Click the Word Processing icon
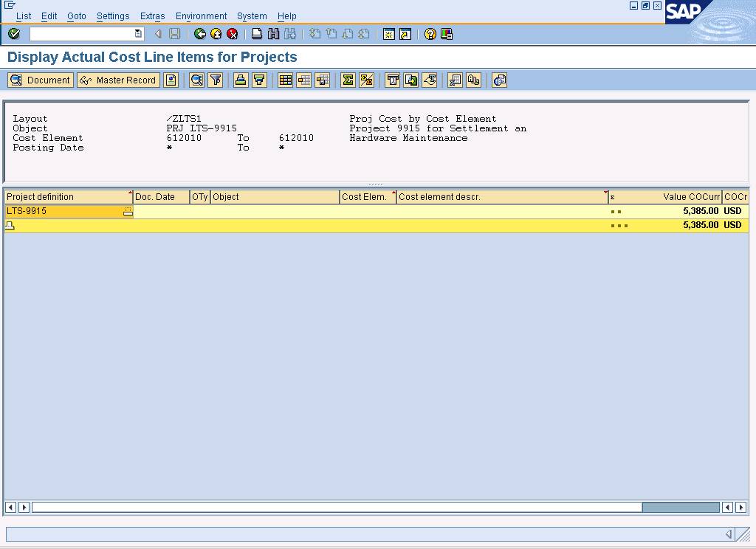Viewport: 756px width, 549px height. click(x=393, y=80)
